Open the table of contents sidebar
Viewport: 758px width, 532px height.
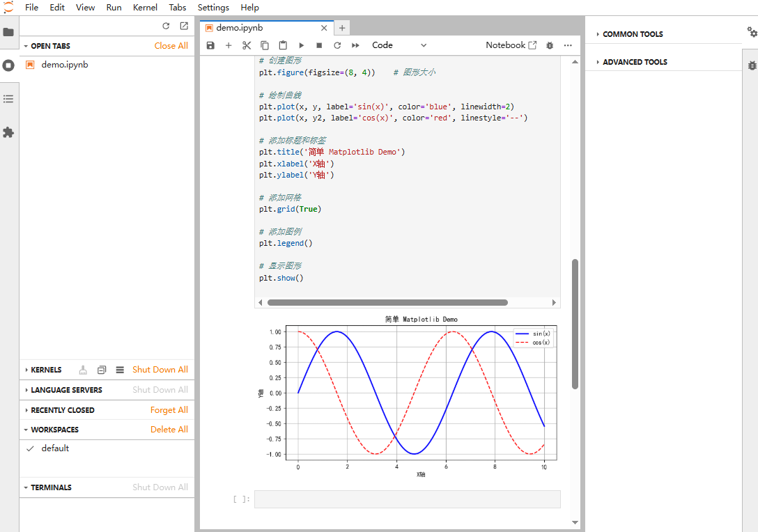(x=8, y=99)
